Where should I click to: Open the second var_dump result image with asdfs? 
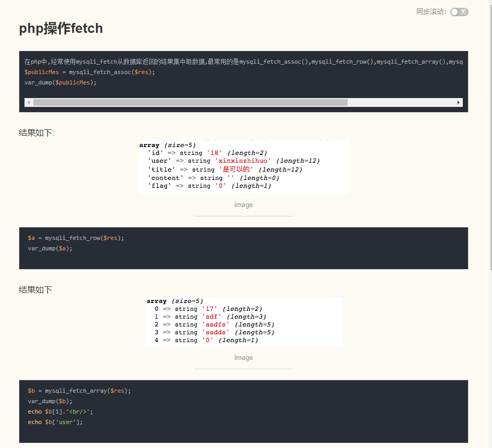pyautogui.click(x=244, y=322)
